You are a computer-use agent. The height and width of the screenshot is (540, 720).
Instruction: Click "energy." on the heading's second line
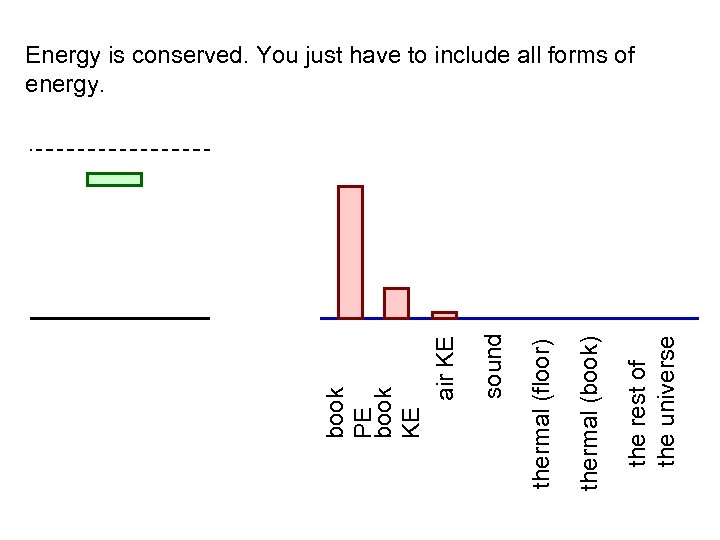pos(64,86)
